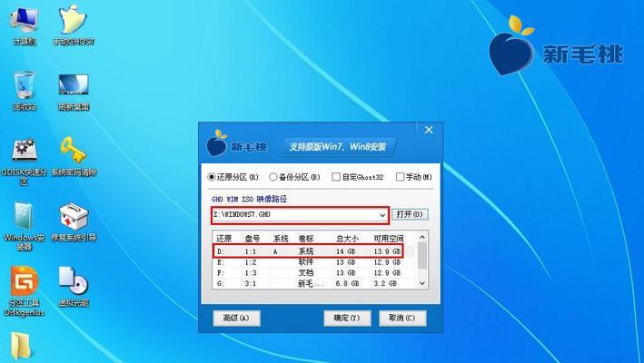This screenshot has height=363, width=644.
Task: Click the 盘号 column header
Action: pos(253,239)
